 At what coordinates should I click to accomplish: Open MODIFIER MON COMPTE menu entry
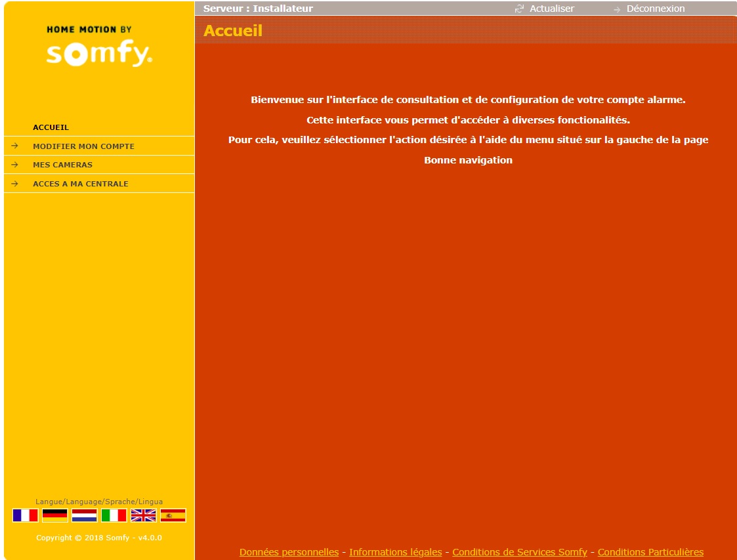83,146
